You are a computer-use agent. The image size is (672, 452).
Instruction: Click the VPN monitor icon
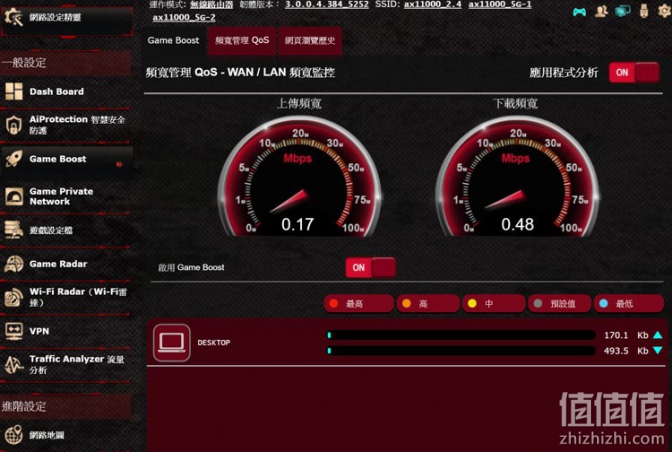tap(14, 331)
